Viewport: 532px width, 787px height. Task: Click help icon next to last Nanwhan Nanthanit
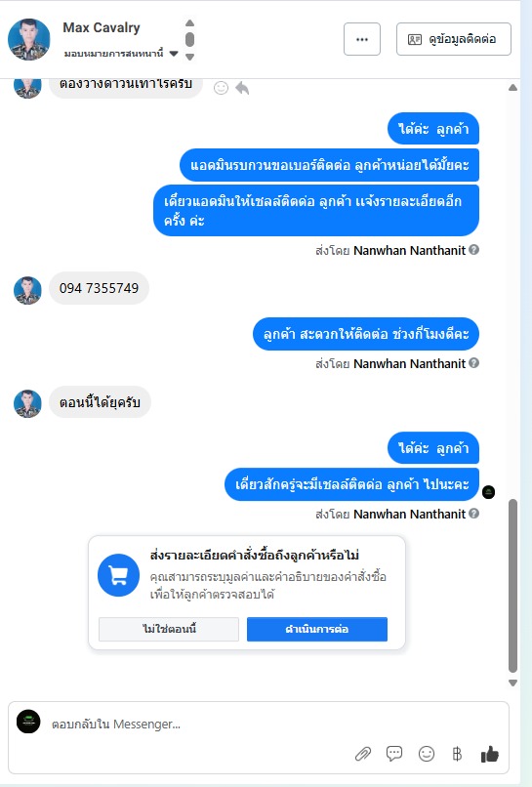tap(473, 514)
